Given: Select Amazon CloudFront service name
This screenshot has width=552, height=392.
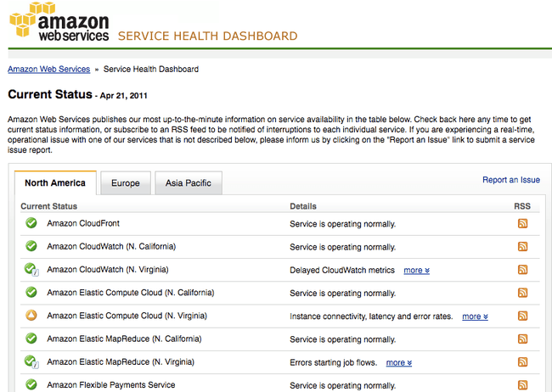Looking at the screenshot, I should (83, 223).
